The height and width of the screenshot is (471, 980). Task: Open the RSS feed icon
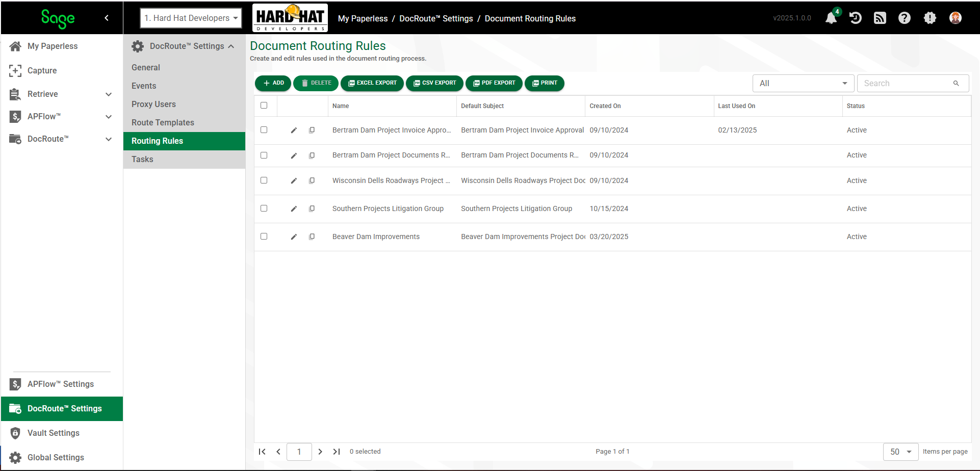880,18
